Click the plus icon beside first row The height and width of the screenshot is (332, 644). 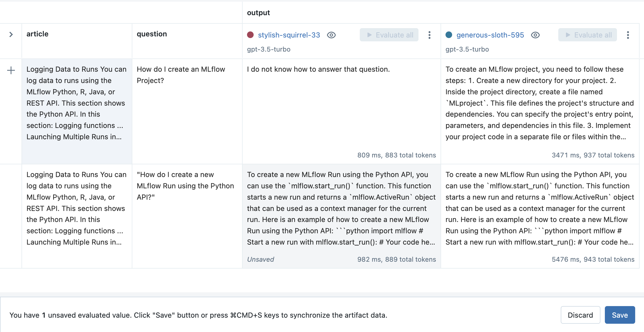point(11,71)
